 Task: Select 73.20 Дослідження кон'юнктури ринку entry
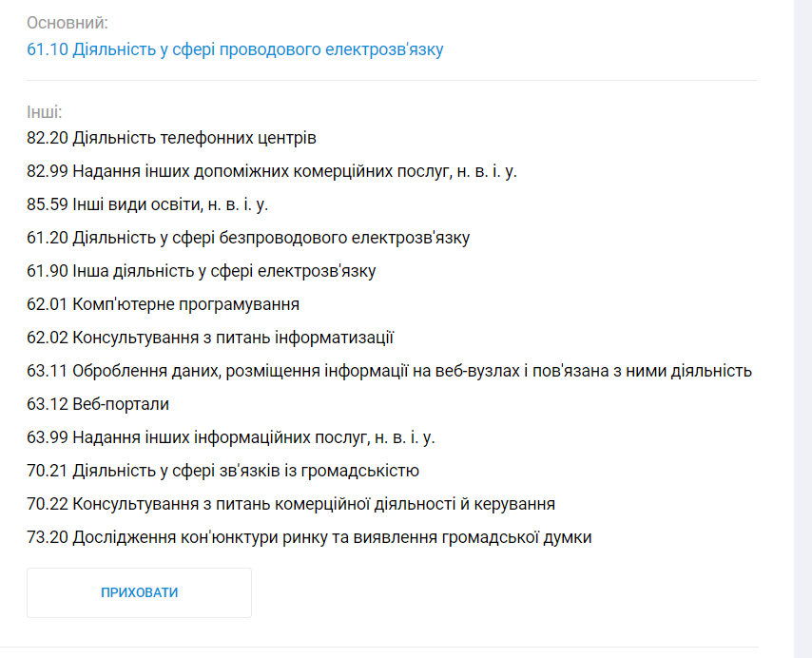(x=309, y=537)
